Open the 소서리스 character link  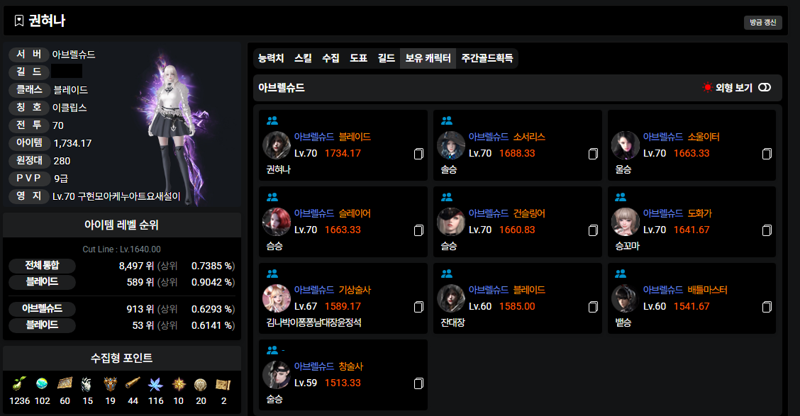click(x=507, y=137)
